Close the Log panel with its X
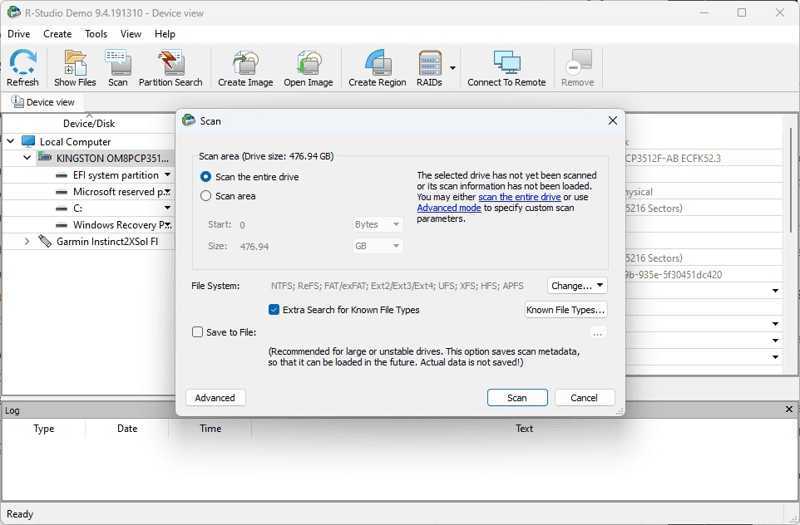The width and height of the screenshot is (800, 525). tap(789, 409)
